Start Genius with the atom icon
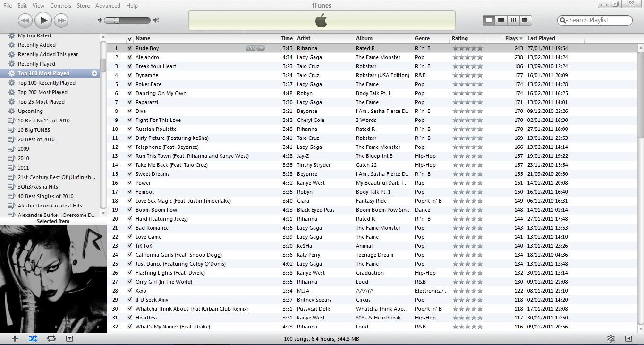Viewport: 644px width, 345px height. click(x=611, y=338)
